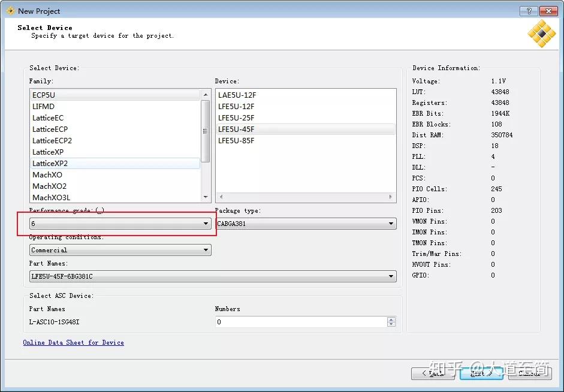The width and height of the screenshot is (564, 392).
Task: Select MachXO3L family
Action: pos(115,197)
